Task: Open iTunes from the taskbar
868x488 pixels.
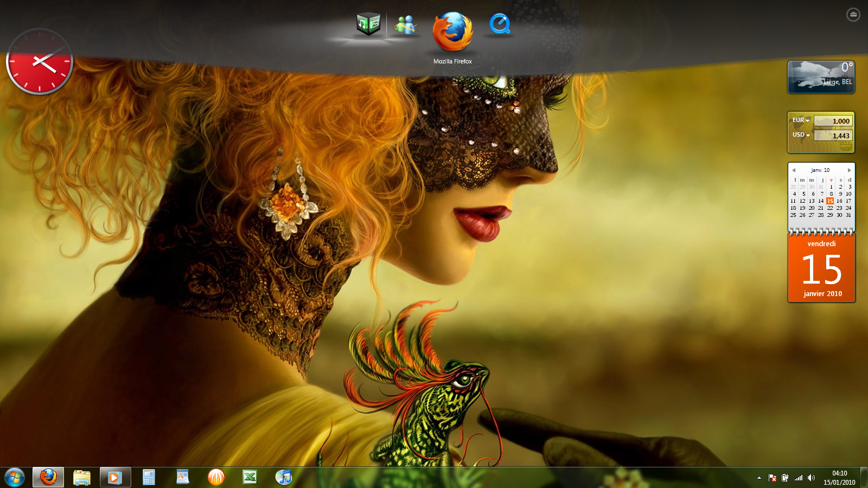Action: 283,477
